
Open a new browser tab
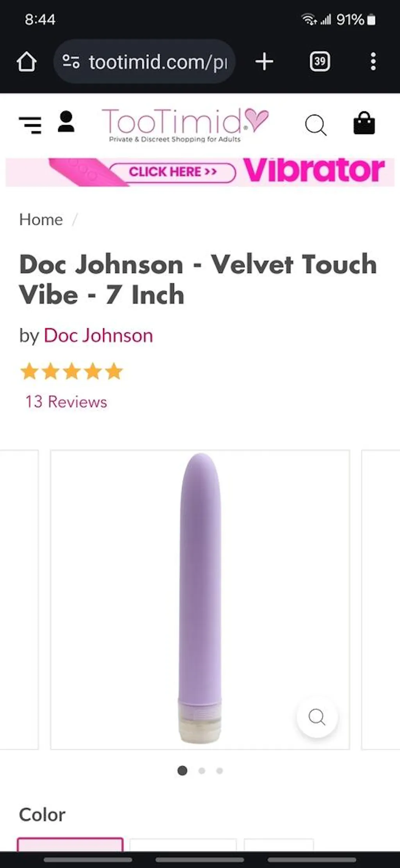coord(264,62)
